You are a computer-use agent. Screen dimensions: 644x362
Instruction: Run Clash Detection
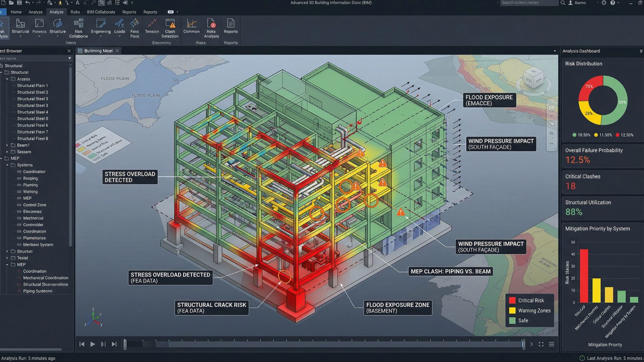(x=170, y=28)
